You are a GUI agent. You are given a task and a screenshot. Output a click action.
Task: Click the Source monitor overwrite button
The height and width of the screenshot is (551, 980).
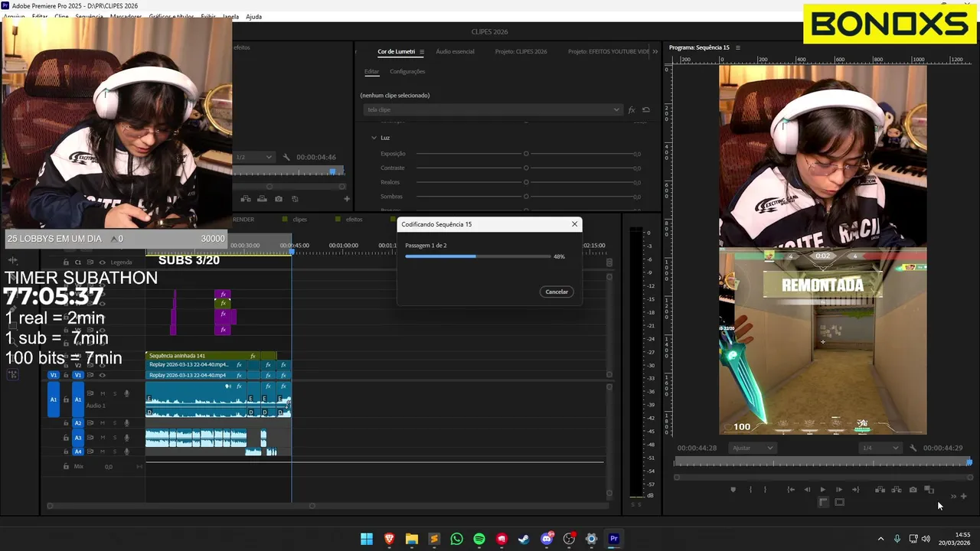(262, 199)
